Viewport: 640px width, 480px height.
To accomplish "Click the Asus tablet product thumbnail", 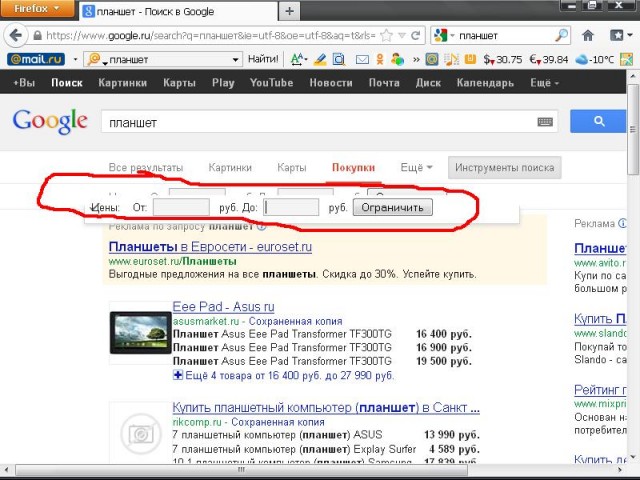I will point(139,332).
